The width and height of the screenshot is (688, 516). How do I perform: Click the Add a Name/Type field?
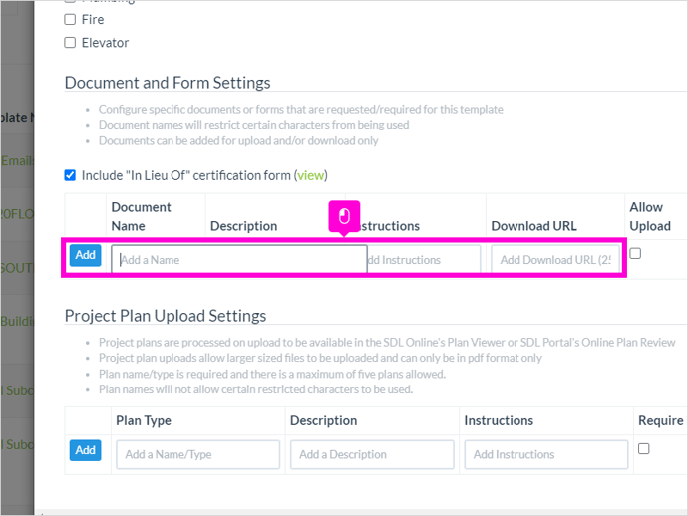click(198, 454)
